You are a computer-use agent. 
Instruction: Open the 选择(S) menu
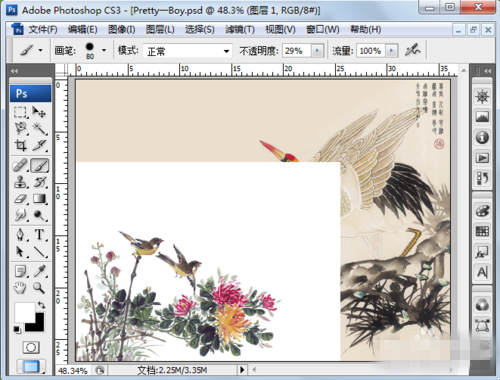point(200,30)
